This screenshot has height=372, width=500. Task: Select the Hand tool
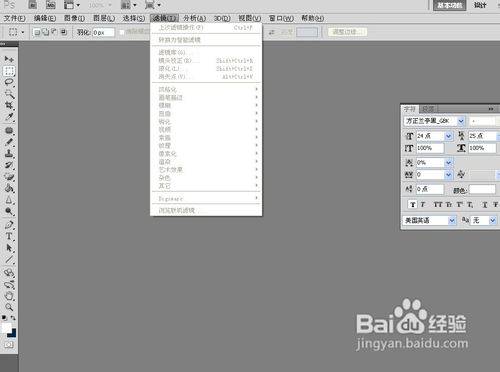(x=9, y=296)
